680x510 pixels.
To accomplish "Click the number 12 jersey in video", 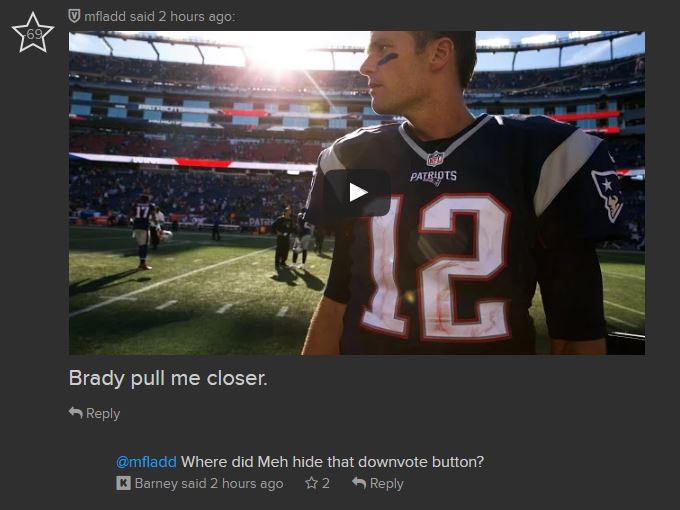I will (x=436, y=267).
